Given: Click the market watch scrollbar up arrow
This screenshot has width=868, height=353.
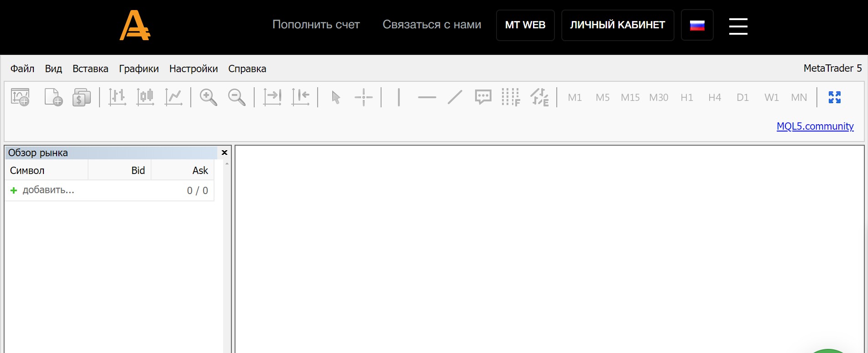Looking at the screenshot, I should pyautogui.click(x=227, y=163).
